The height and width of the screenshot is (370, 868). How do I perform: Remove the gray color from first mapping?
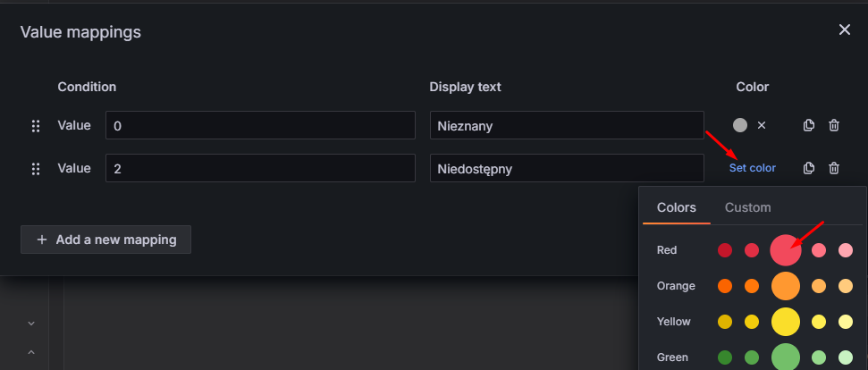point(762,126)
